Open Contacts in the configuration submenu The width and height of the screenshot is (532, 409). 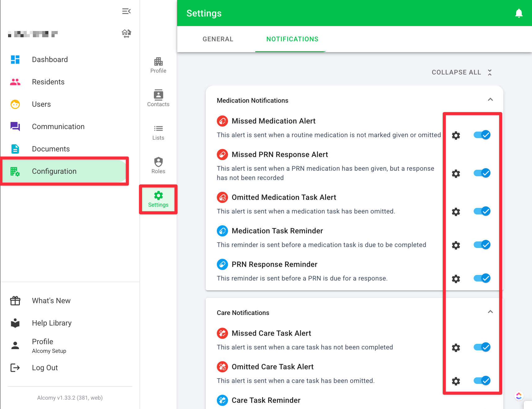click(158, 99)
